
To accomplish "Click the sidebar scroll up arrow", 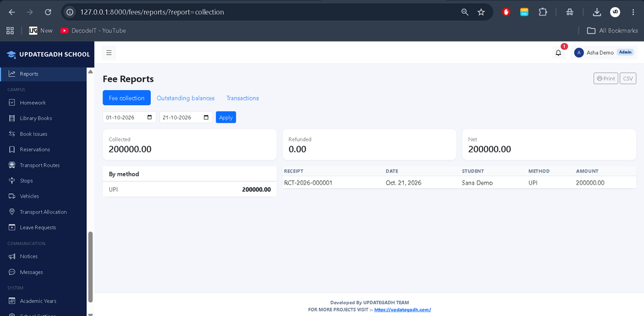I will click(91, 72).
